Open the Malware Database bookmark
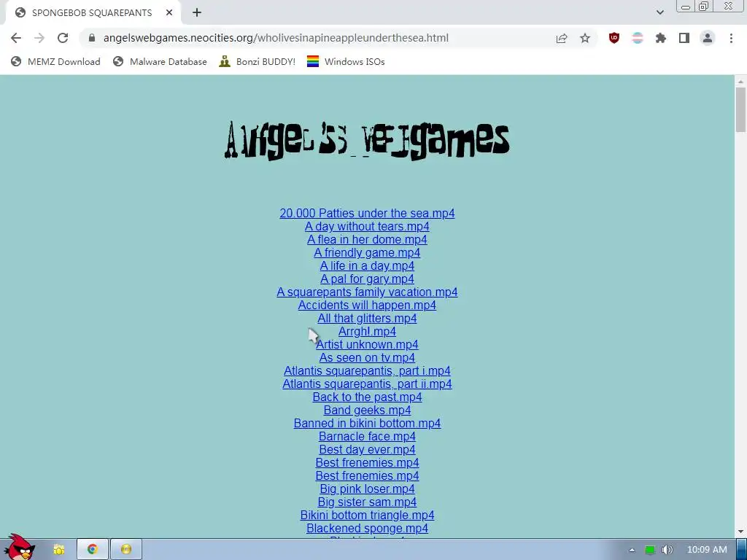Viewport: 747px width, 560px height. point(160,61)
